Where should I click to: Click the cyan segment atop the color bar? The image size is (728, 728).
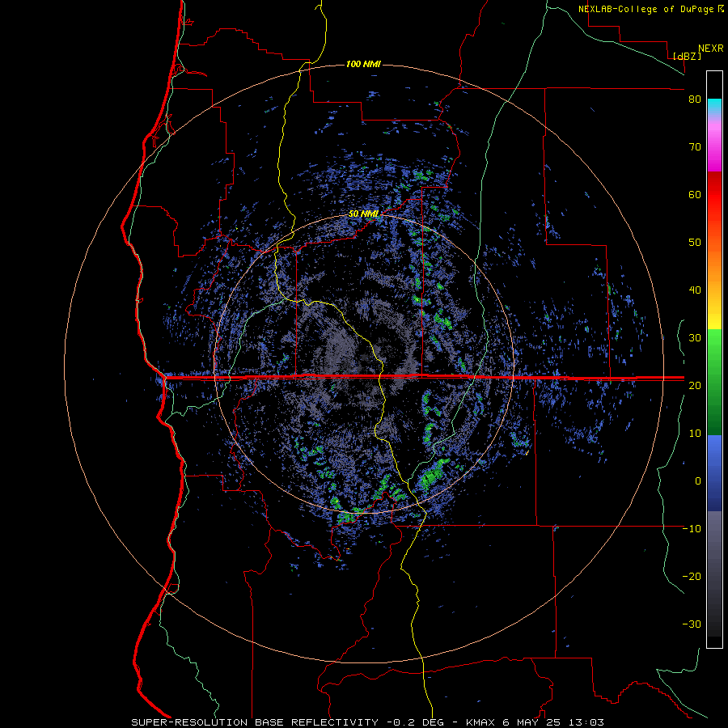[714, 107]
